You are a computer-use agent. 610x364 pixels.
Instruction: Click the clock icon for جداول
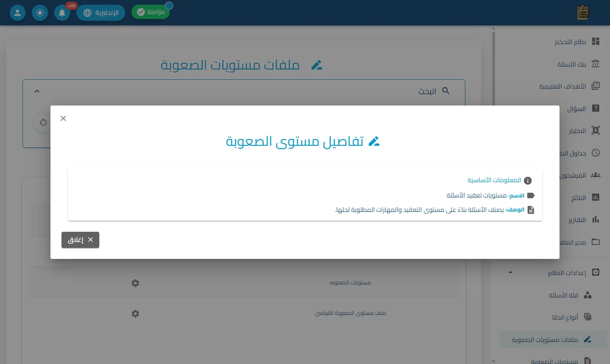coord(596,153)
